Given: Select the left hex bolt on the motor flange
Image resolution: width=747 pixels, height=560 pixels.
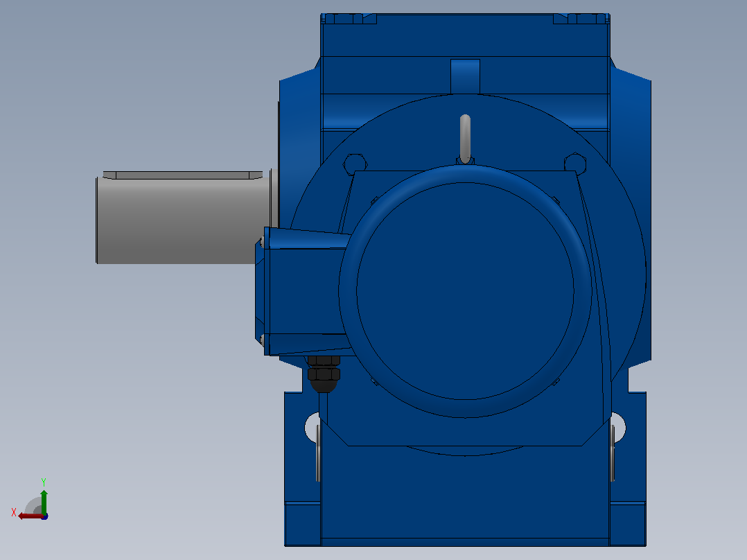Looking at the screenshot, I should point(355,164).
